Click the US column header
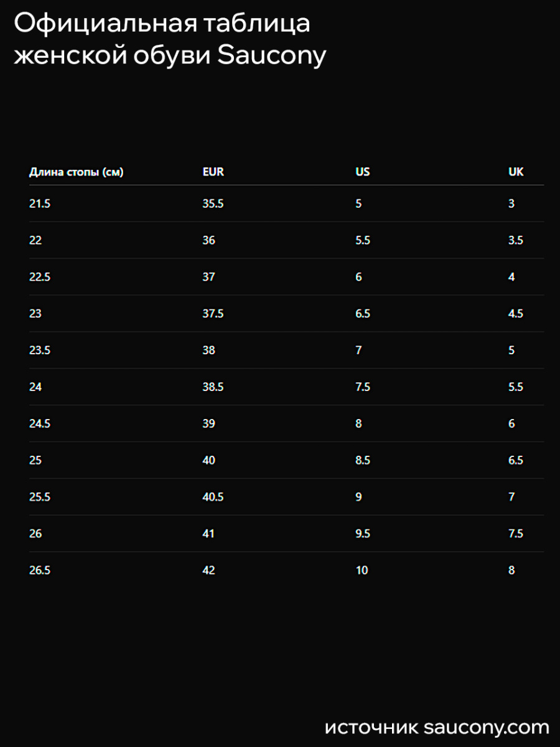 (x=362, y=172)
